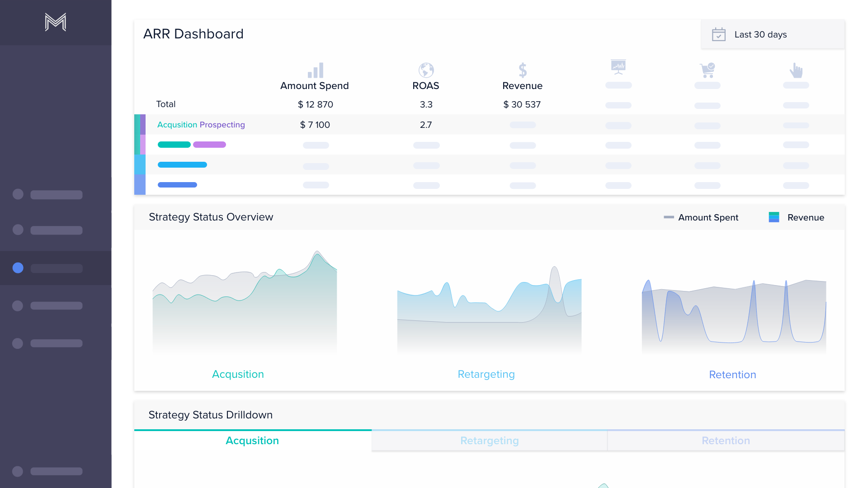Expand the light blue placeholder table row
868x488 pixels.
[182, 165]
